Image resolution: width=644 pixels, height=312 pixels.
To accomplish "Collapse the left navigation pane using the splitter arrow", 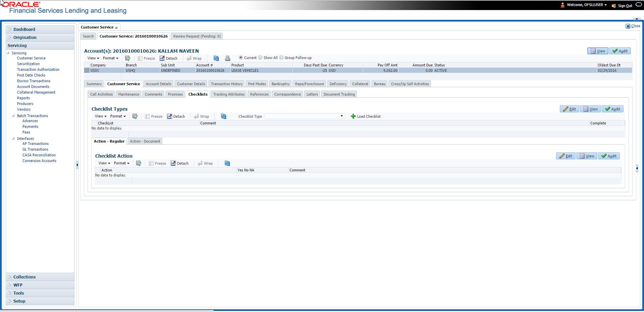I will click(77, 165).
